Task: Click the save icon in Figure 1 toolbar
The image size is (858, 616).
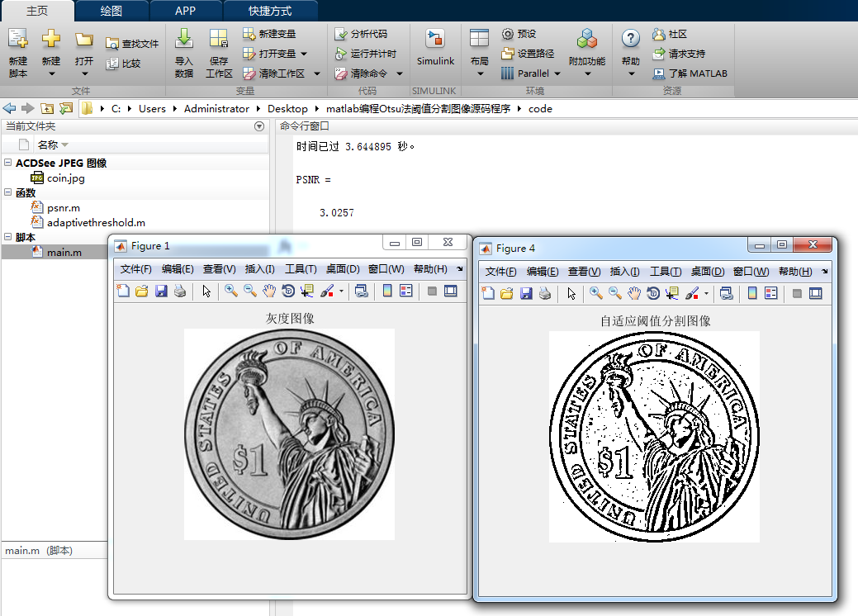Action: [x=161, y=291]
